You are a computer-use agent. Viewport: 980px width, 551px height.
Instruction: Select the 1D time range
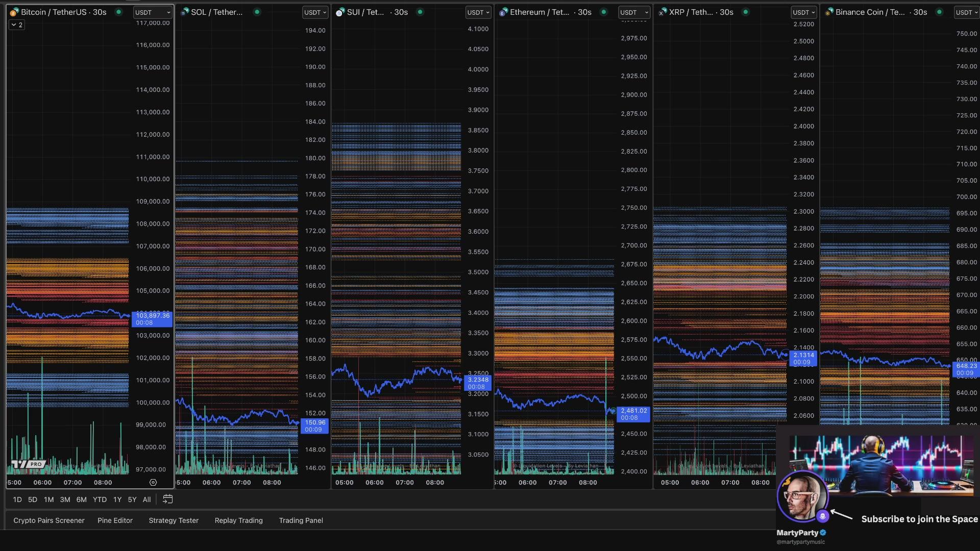click(x=17, y=499)
